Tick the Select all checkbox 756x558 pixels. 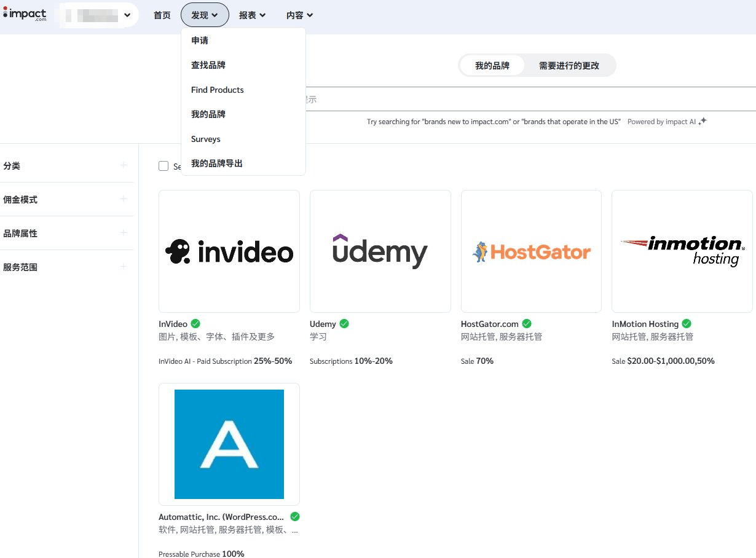tap(163, 166)
